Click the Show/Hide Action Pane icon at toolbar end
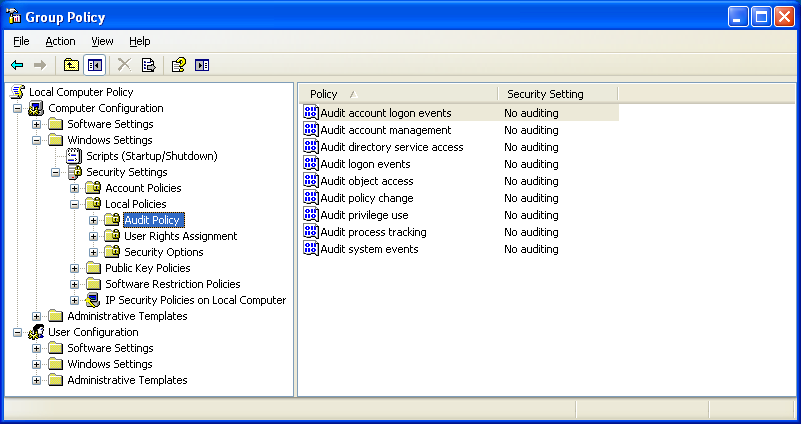 pyautogui.click(x=202, y=65)
